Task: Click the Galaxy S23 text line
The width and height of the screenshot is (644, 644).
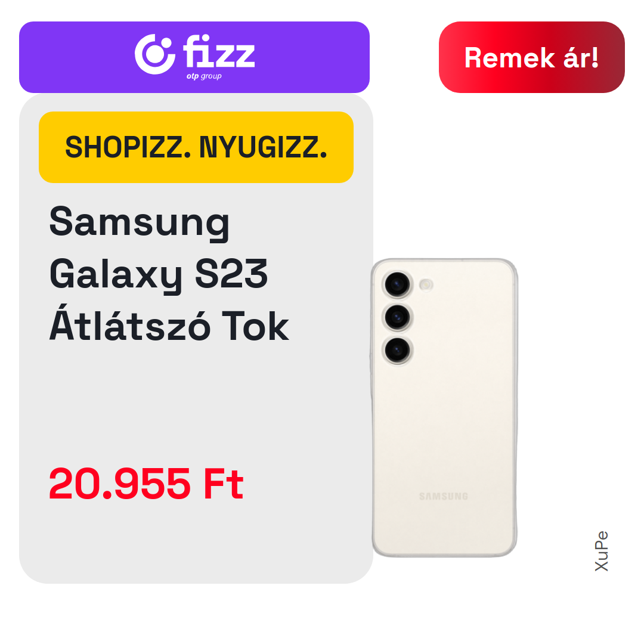Action: [159, 274]
